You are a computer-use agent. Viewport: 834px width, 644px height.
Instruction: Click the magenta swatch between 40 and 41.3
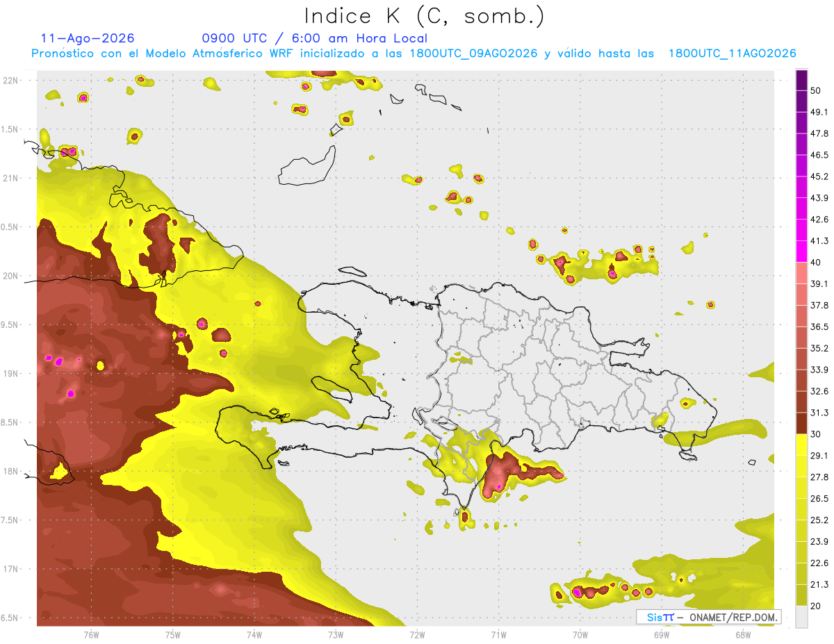click(801, 251)
